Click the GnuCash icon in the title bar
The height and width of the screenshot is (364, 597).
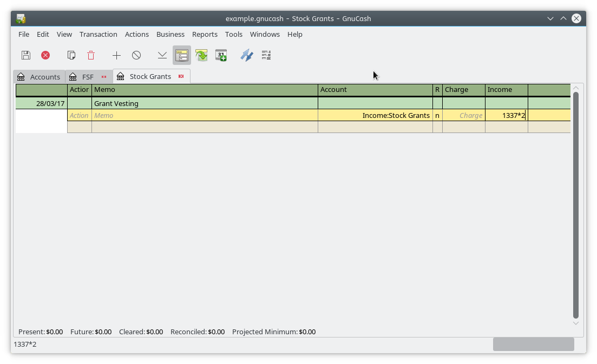pyautogui.click(x=21, y=18)
